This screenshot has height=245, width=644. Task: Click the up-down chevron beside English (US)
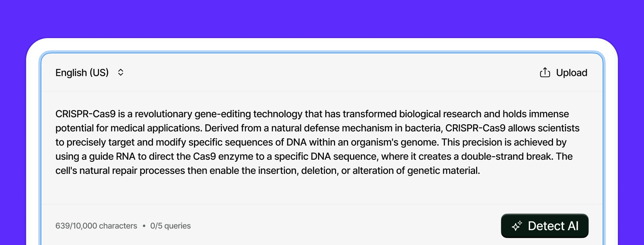(x=121, y=73)
